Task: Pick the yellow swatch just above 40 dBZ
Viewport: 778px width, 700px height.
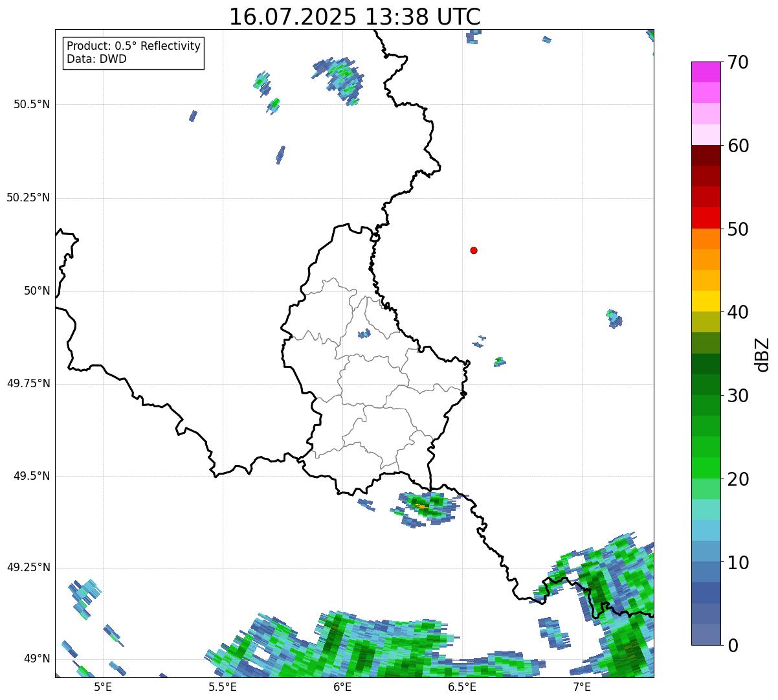Action: (x=706, y=301)
